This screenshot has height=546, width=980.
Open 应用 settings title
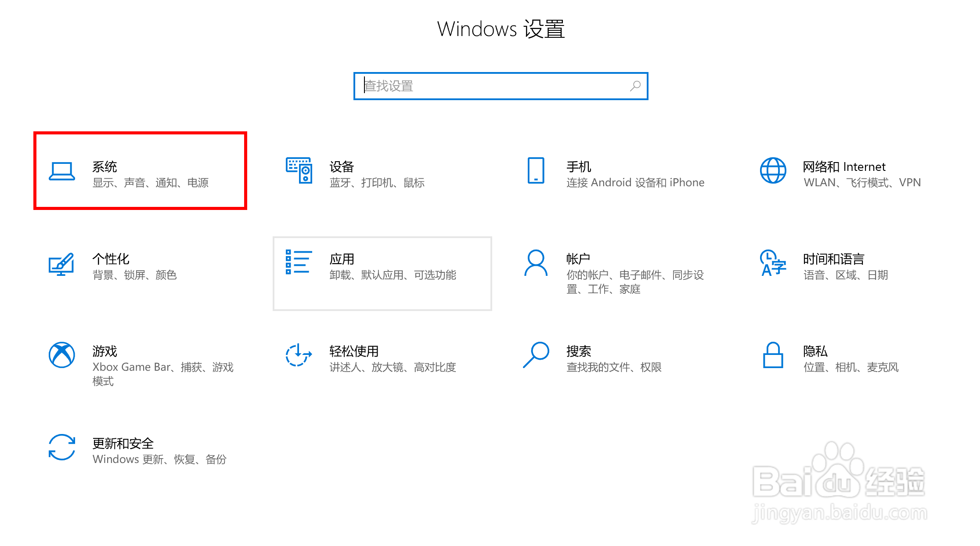point(342,259)
